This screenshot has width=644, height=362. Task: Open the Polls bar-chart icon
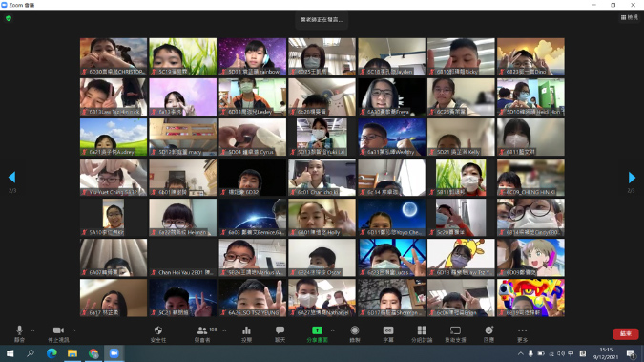coord(246,333)
